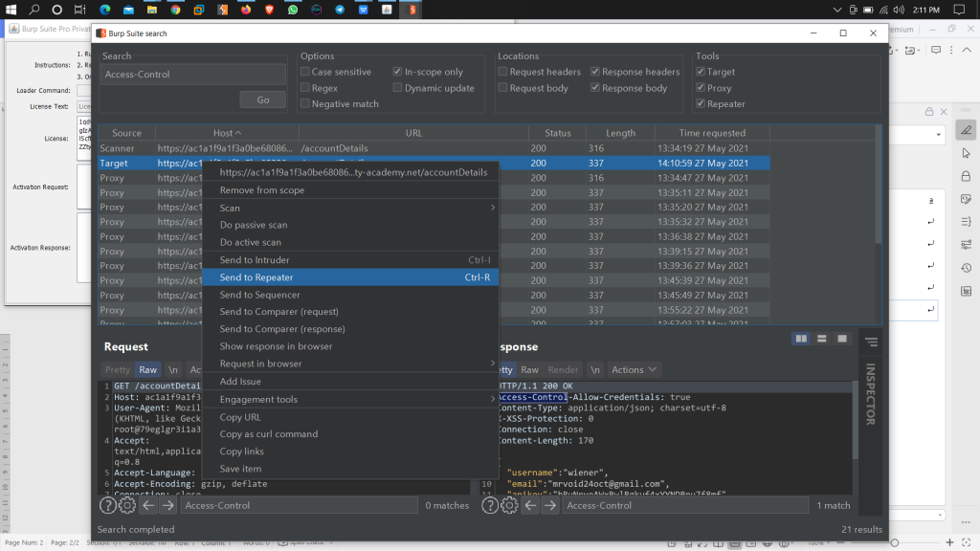Open the Request search settings gear
The height and width of the screenshot is (551, 980).
pyautogui.click(x=127, y=505)
